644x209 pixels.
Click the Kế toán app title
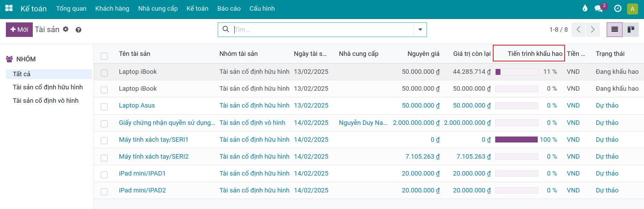point(33,9)
